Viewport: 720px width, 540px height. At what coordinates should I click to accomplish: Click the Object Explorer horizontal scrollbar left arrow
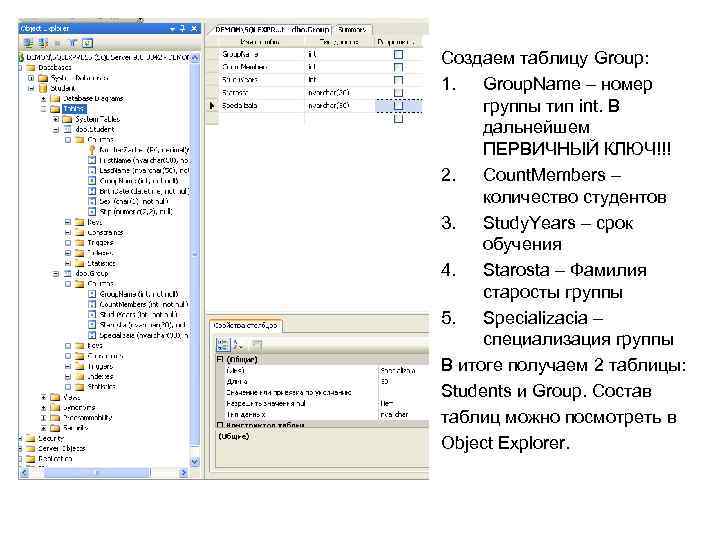[25, 472]
